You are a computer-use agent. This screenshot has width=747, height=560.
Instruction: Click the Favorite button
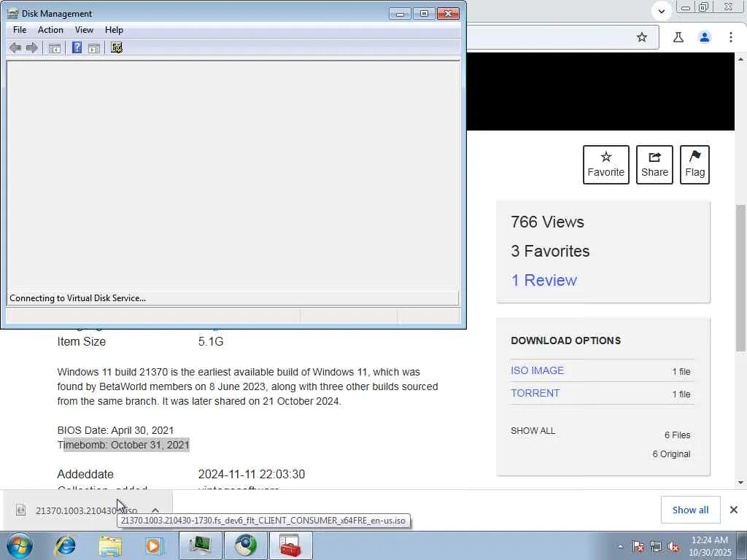click(x=606, y=165)
